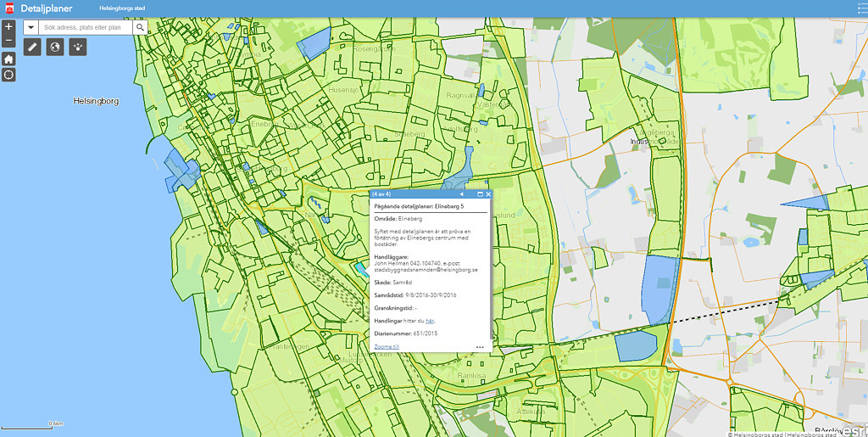Open the share tool

[78, 47]
